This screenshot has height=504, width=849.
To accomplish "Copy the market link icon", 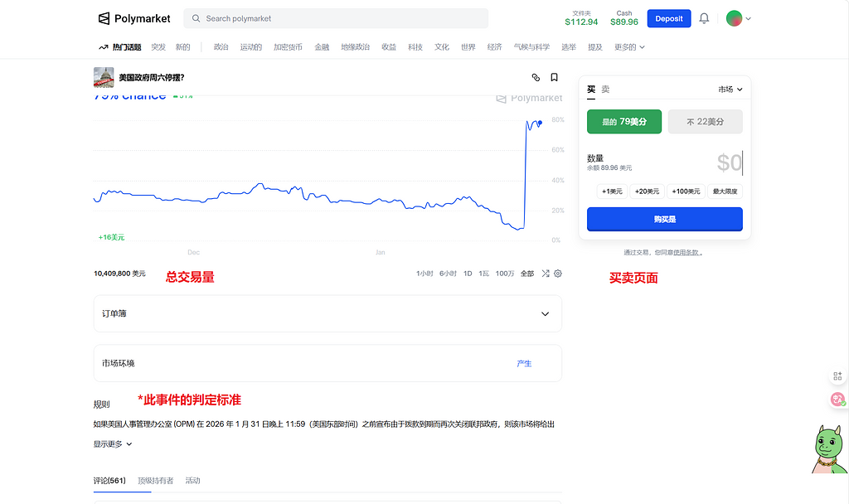I will 536,77.
